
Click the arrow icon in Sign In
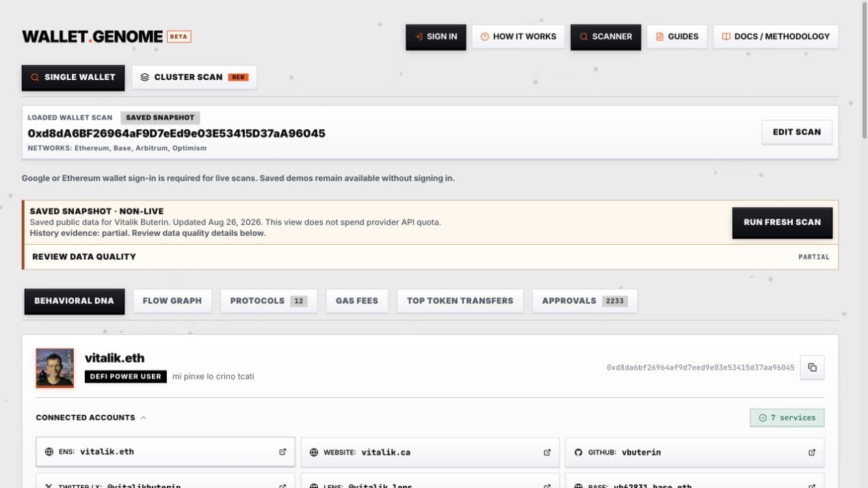pos(419,37)
